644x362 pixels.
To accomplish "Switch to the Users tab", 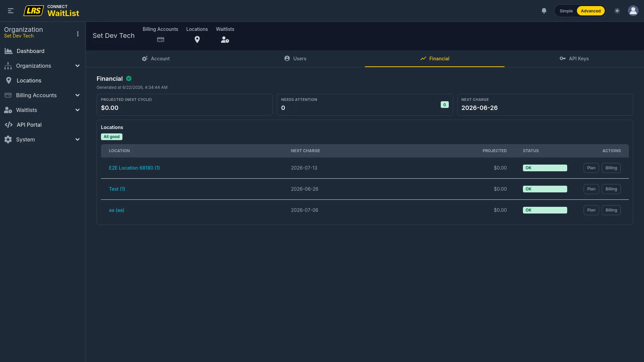I will click(x=295, y=59).
